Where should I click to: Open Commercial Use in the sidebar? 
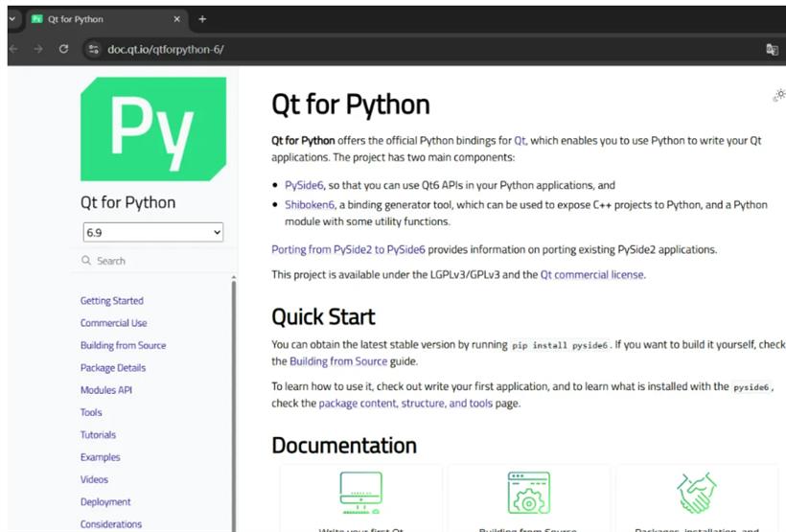[114, 323]
